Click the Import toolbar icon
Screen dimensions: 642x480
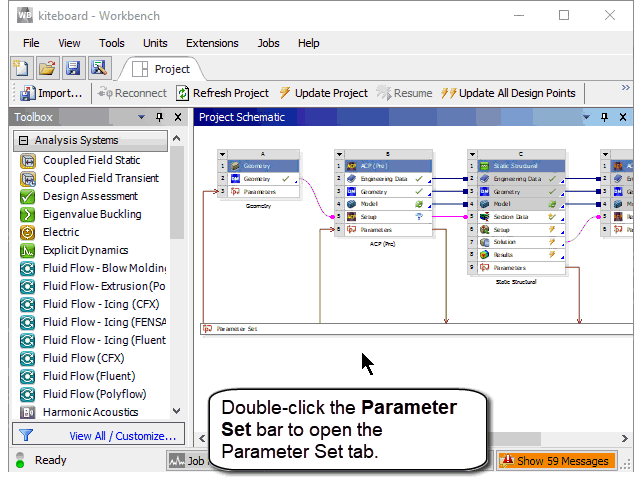tap(28, 93)
